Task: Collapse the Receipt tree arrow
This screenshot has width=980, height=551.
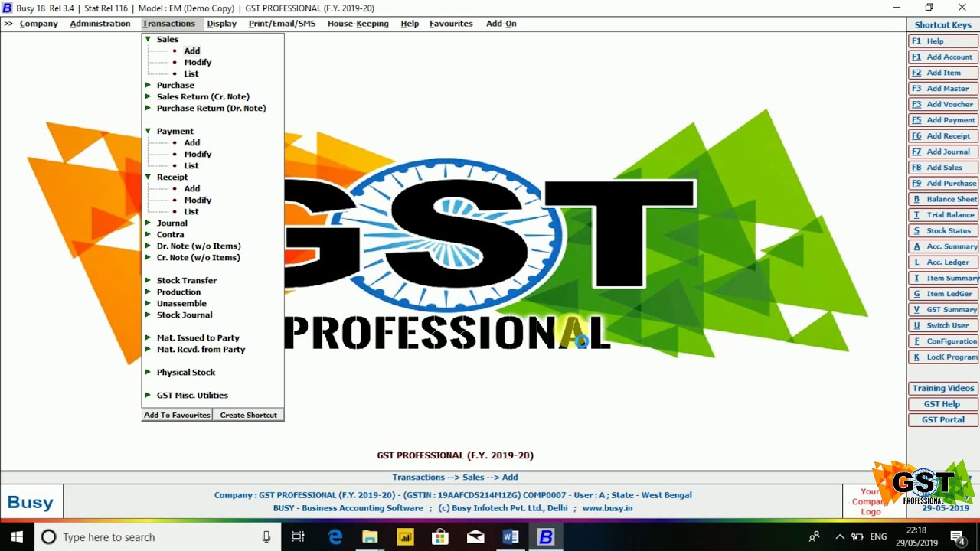Action: [148, 177]
